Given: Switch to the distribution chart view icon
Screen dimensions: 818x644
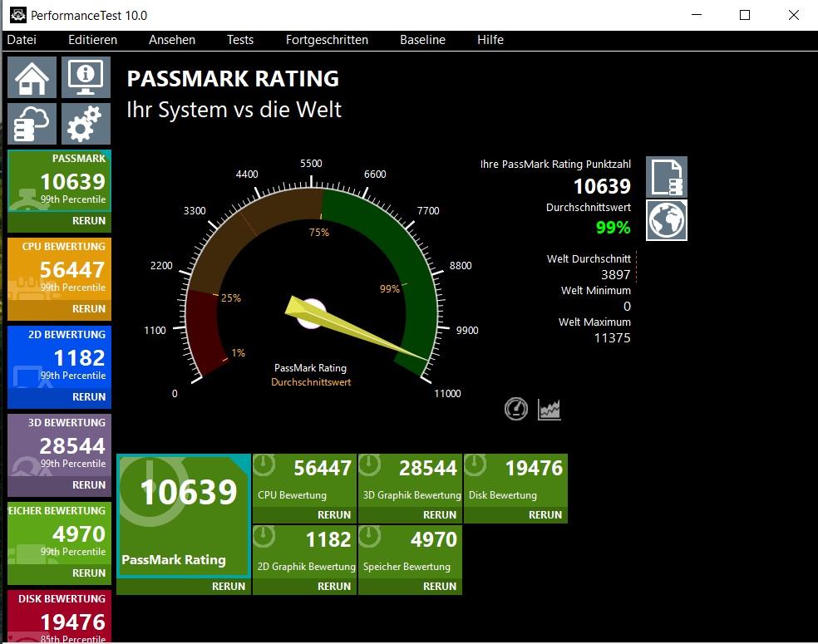Looking at the screenshot, I should 549,410.
